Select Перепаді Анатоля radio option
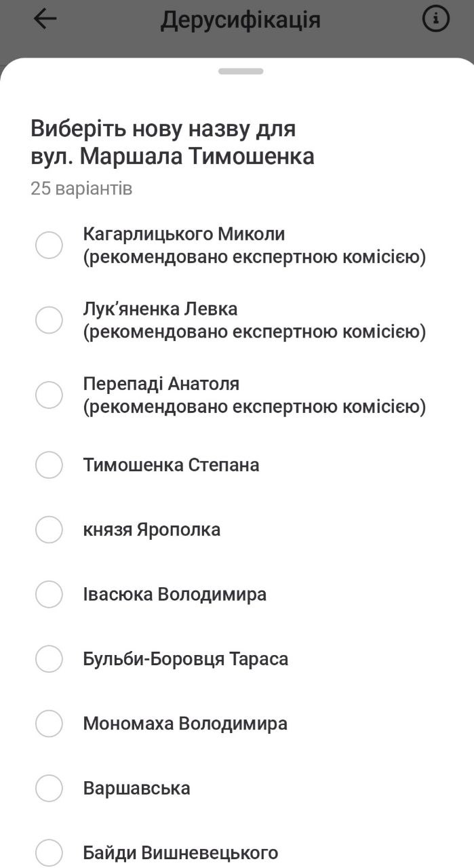 (x=49, y=395)
